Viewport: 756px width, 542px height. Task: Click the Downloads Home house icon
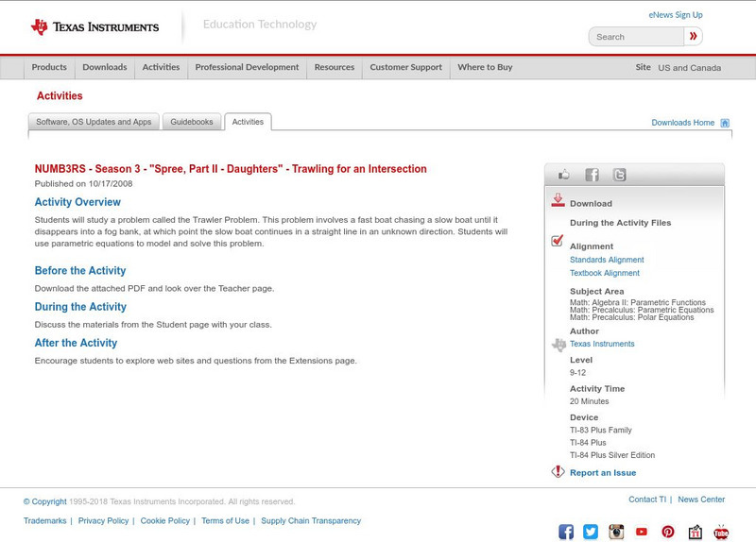click(725, 123)
